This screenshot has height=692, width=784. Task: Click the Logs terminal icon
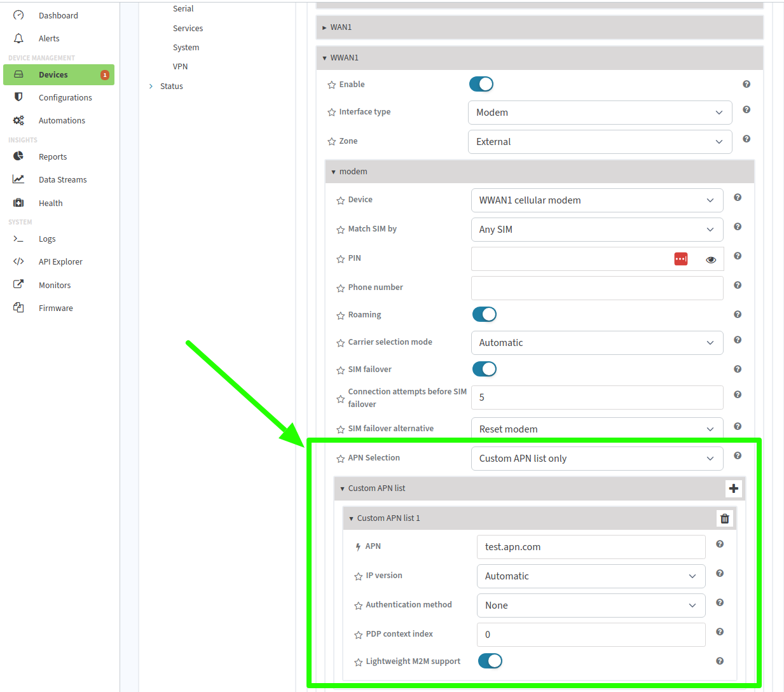[x=18, y=239]
